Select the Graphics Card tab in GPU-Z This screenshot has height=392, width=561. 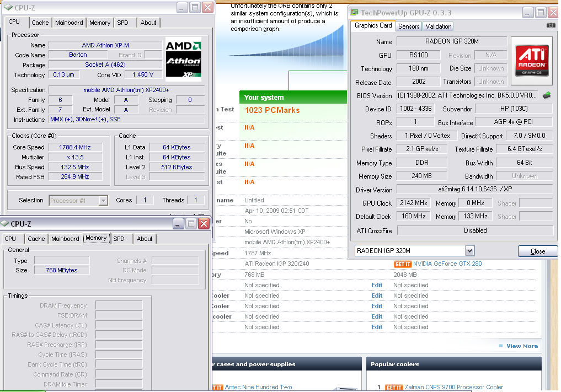373,25
